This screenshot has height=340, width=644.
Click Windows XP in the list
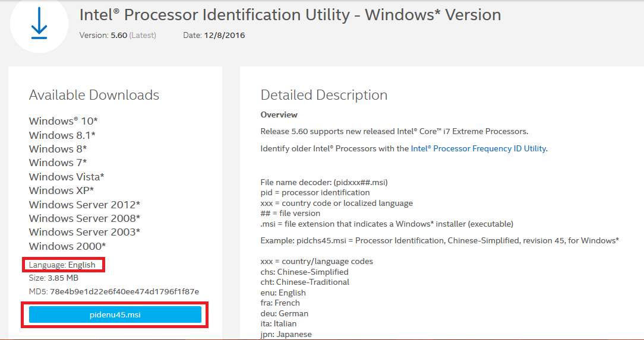click(x=61, y=190)
